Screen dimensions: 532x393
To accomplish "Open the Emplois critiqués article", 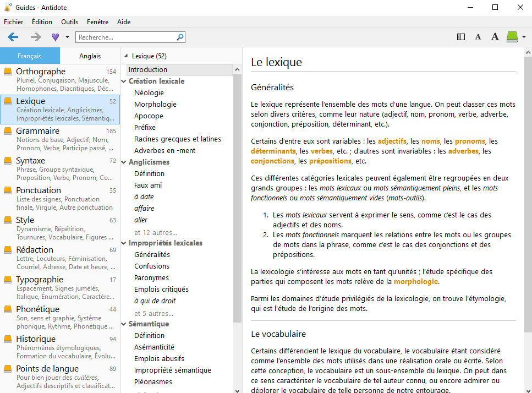I will (x=161, y=289).
